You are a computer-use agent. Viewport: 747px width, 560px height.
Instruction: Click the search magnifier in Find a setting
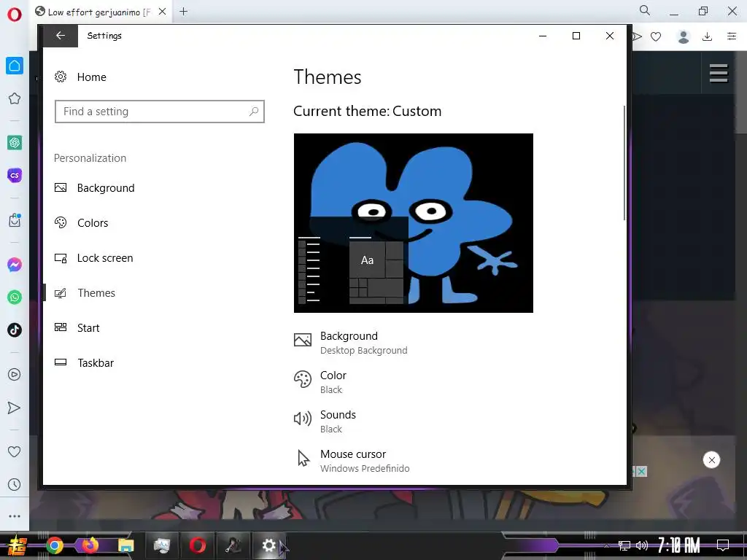[x=254, y=112]
